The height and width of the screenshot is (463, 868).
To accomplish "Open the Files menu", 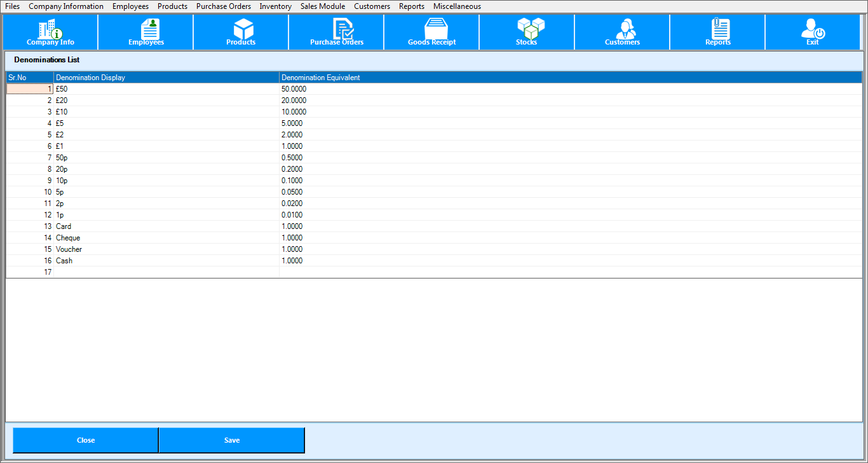I will click(x=13, y=6).
